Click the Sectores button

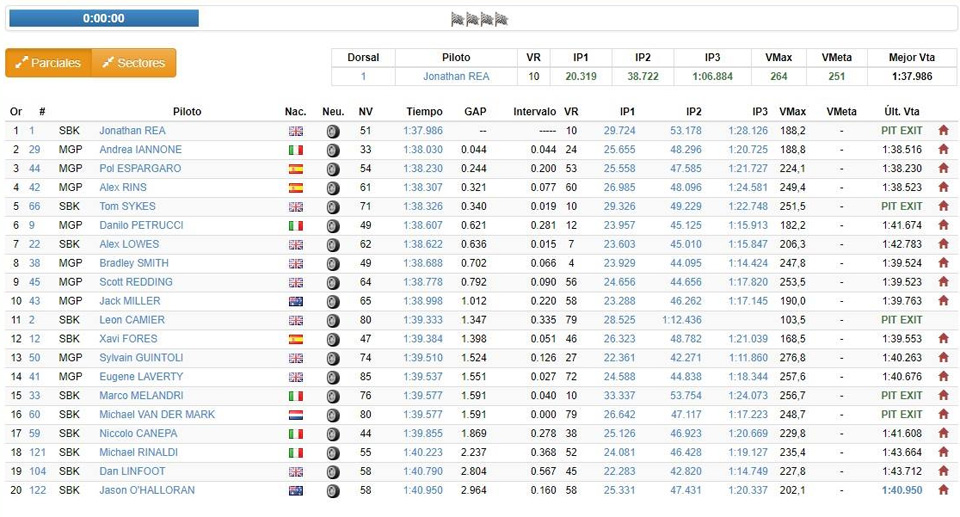coord(134,62)
